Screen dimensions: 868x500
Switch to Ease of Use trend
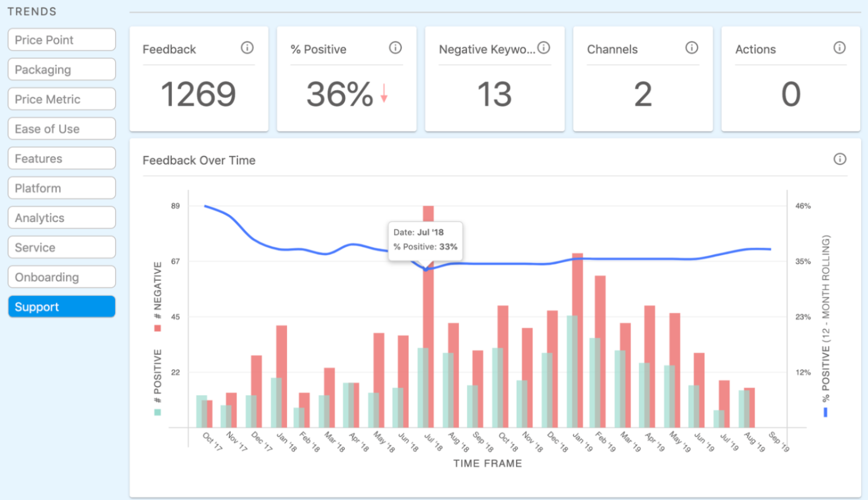pyautogui.click(x=61, y=129)
